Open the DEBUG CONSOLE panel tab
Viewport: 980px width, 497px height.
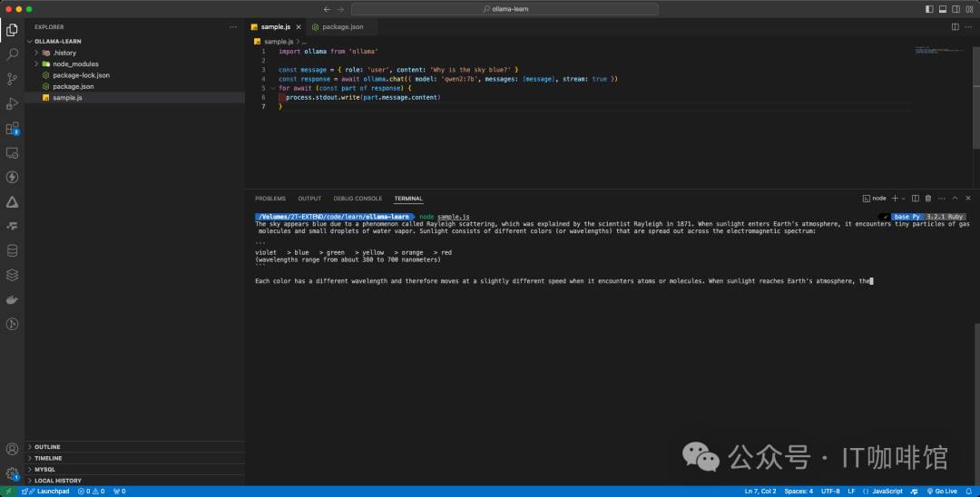click(358, 199)
